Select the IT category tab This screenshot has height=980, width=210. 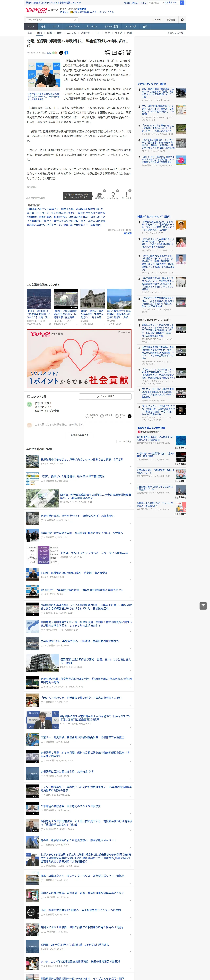click(98, 33)
